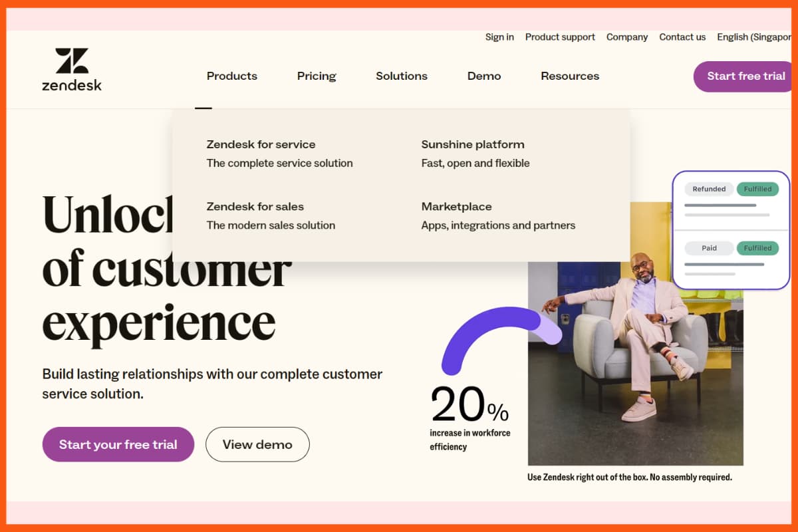Open the Sunshine platform entry

472,144
